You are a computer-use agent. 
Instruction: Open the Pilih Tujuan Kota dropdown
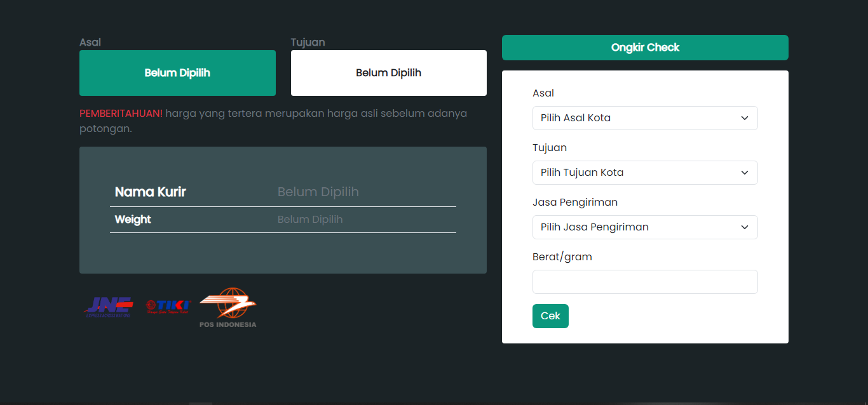pos(645,173)
